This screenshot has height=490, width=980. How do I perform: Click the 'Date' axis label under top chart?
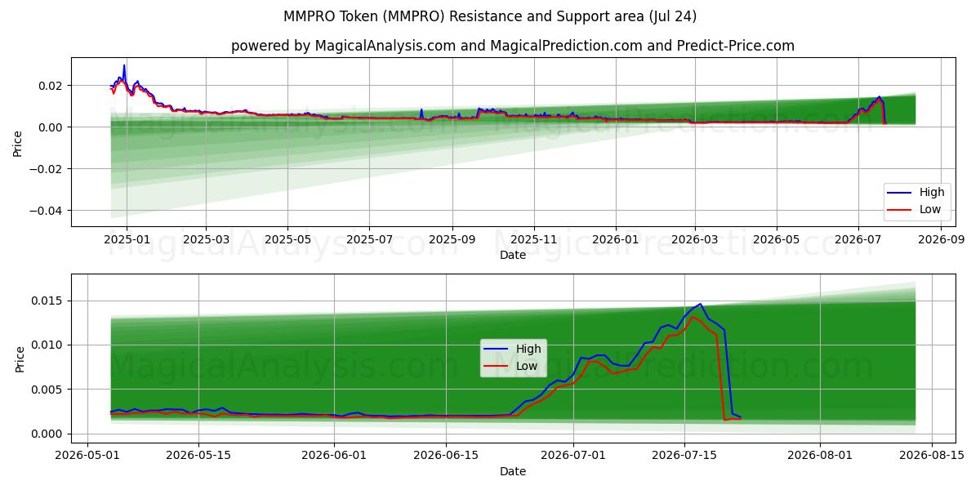pyautogui.click(x=513, y=255)
